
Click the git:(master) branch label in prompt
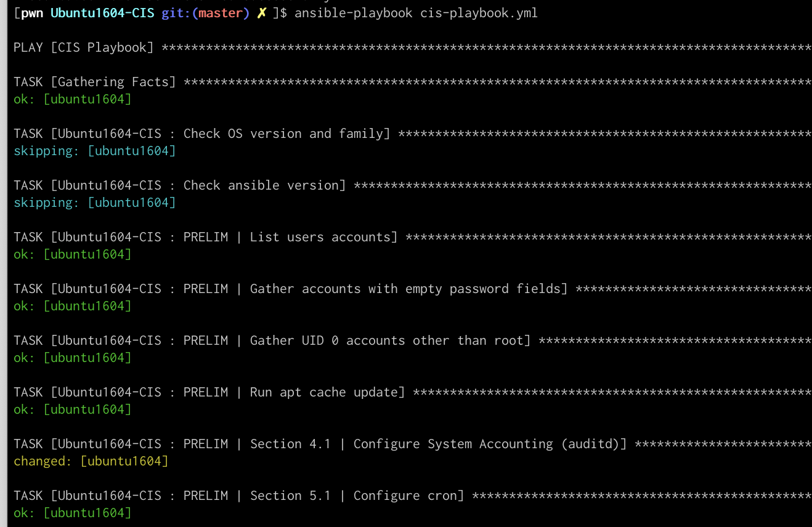[x=206, y=13]
